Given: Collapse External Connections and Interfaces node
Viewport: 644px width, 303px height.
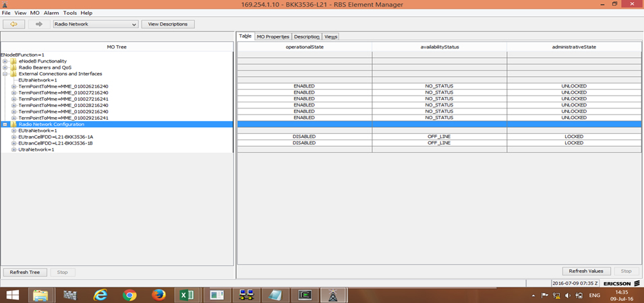Looking at the screenshot, I should click(x=5, y=74).
